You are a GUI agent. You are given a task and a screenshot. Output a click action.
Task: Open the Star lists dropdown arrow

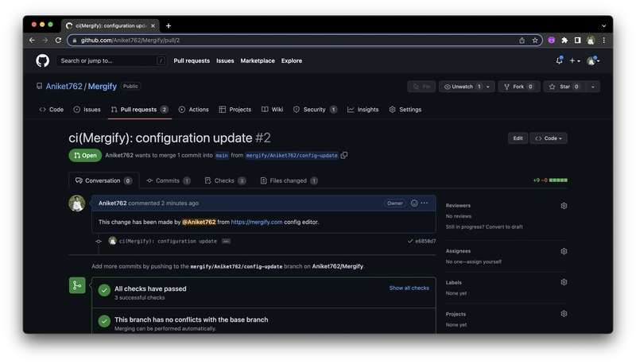click(x=593, y=87)
